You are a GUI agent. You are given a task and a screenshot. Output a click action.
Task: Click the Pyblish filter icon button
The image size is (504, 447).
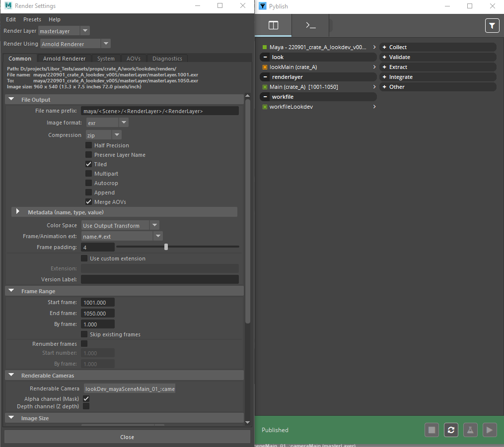click(492, 26)
